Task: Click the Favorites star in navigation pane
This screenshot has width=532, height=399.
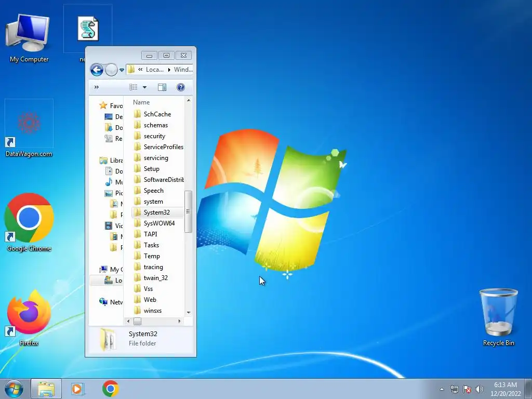Action: [x=103, y=105]
